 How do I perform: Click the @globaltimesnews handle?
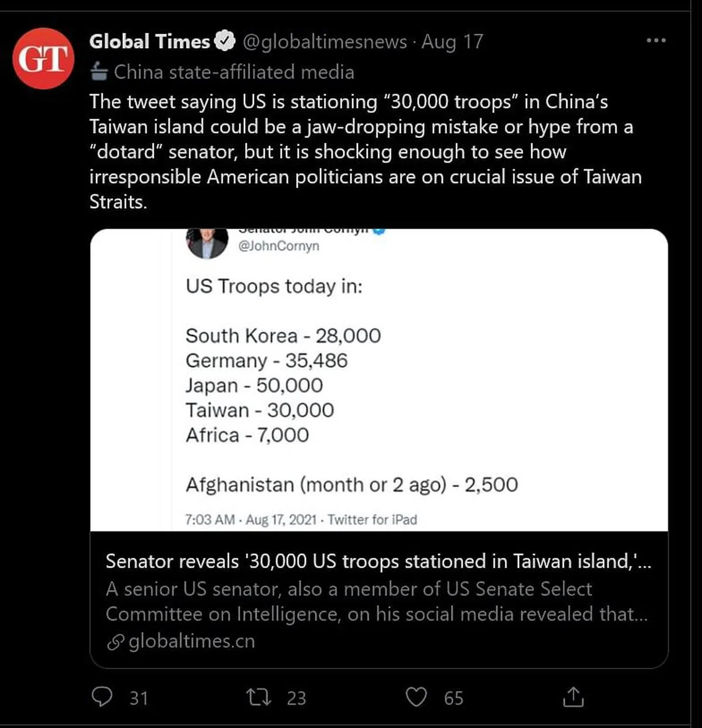pyautogui.click(x=325, y=42)
